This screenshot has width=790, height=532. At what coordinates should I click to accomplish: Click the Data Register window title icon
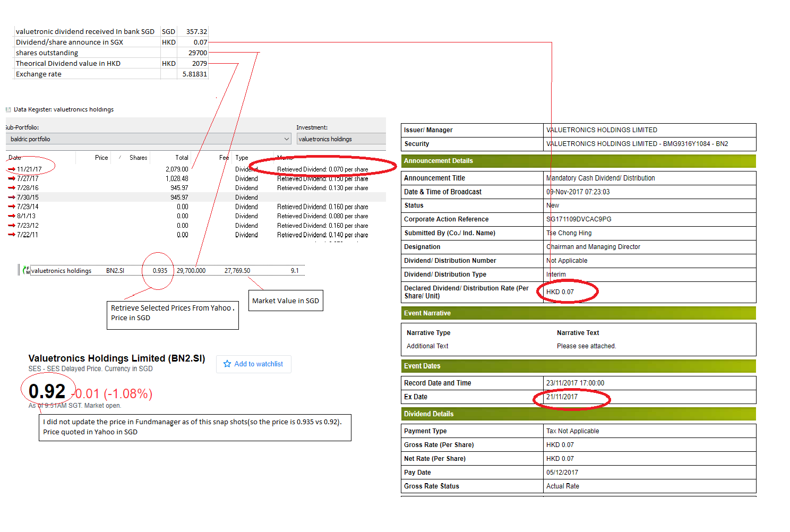coord(8,110)
